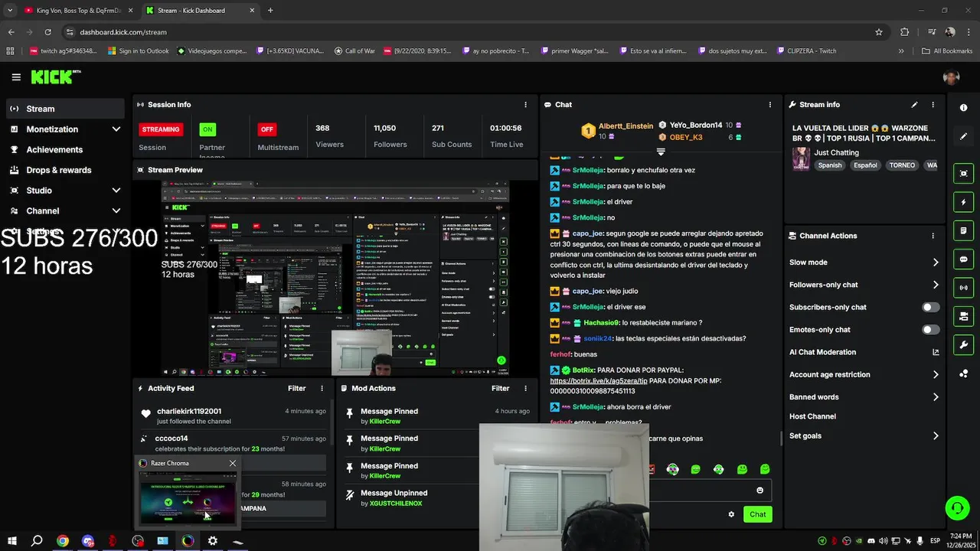Image resolution: width=980 pixels, height=551 pixels.
Task: Toggle the broadcast signal widget icon in right sidebar
Action: (963, 288)
